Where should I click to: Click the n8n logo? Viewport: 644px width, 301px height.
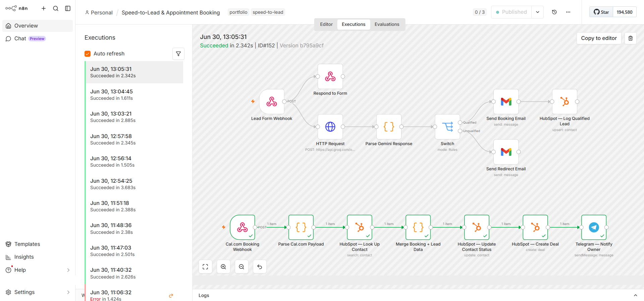pyautogui.click(x=16, y=8)
